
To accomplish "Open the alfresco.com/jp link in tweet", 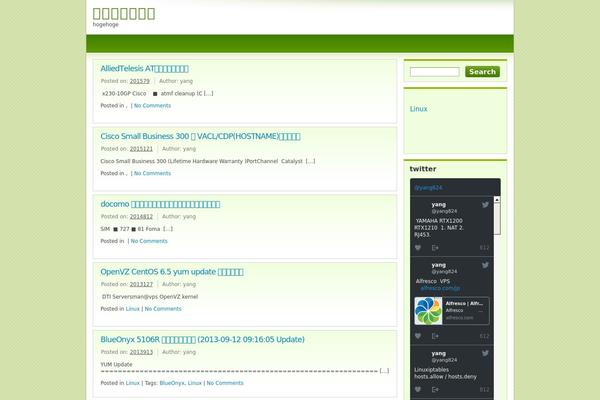I will click(440, 288).
